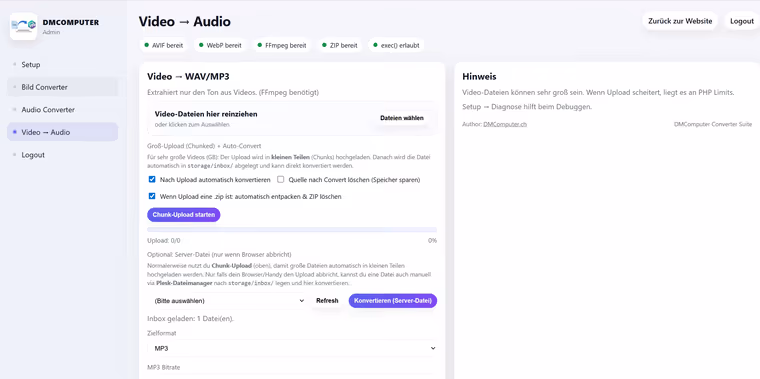The width and height of the screenshot is (760, 379).
Task: Click the Hinweis heading
Action: click(479, 77)
